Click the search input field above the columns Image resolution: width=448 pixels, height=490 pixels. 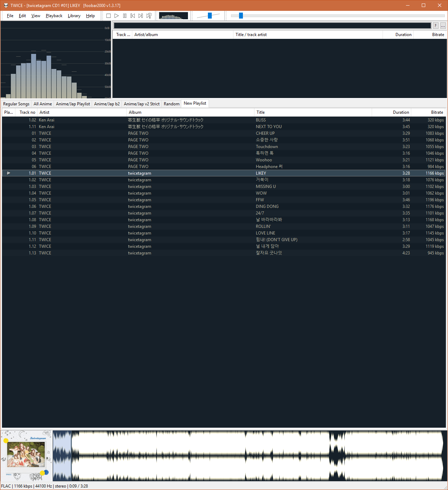tap(273, 25)
